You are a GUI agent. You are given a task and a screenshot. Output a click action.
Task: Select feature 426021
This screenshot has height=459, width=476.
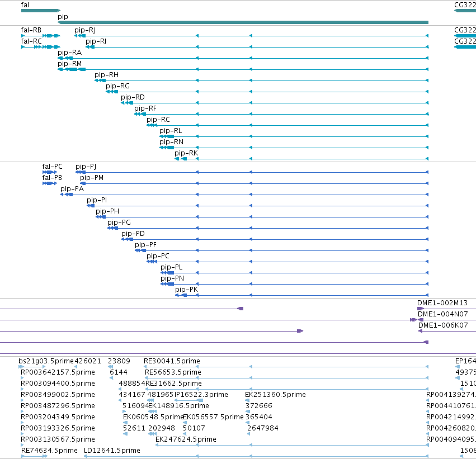point(88,361)
